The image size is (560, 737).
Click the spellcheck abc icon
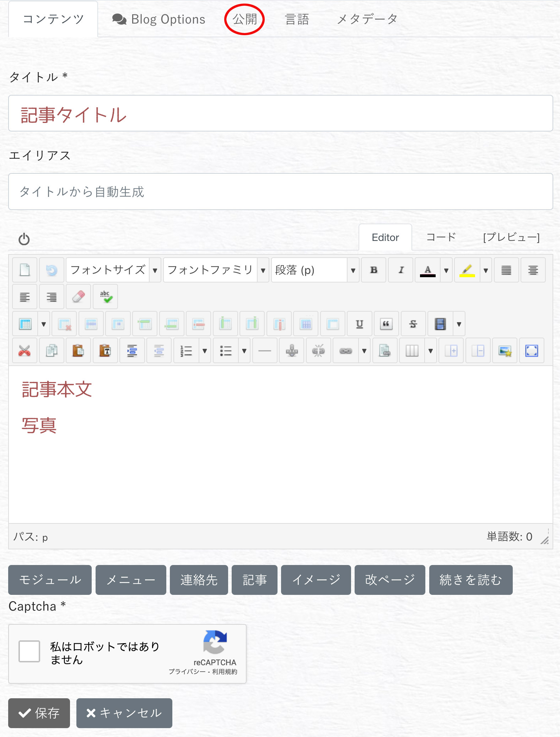(105, 297)
